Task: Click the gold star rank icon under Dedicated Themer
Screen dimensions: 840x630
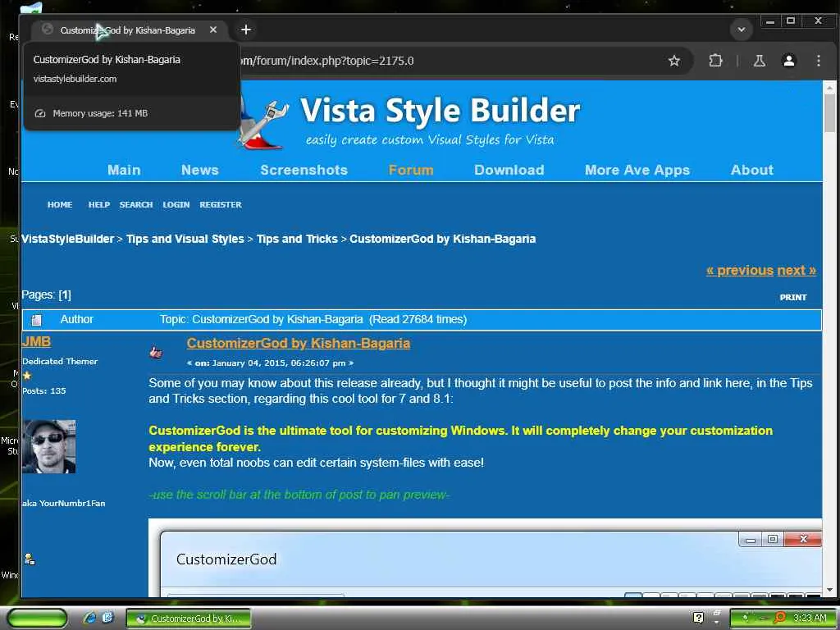Action: tap(27, 376)
